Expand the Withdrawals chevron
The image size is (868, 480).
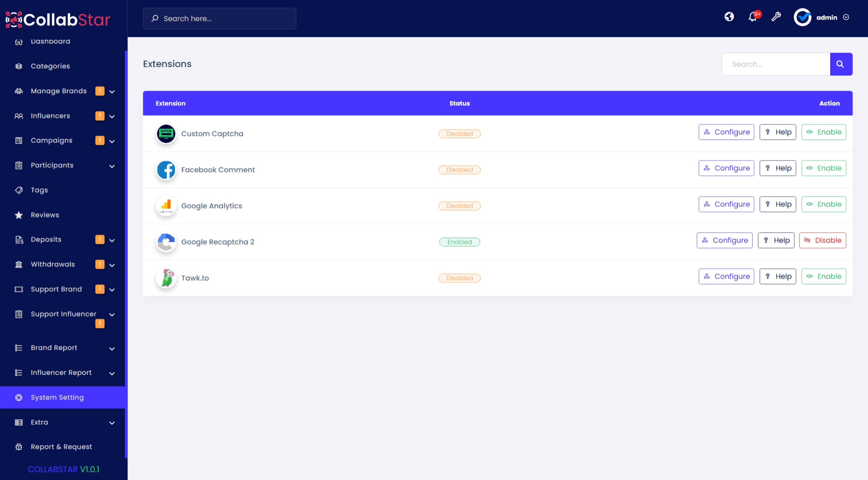pos(112,265)
